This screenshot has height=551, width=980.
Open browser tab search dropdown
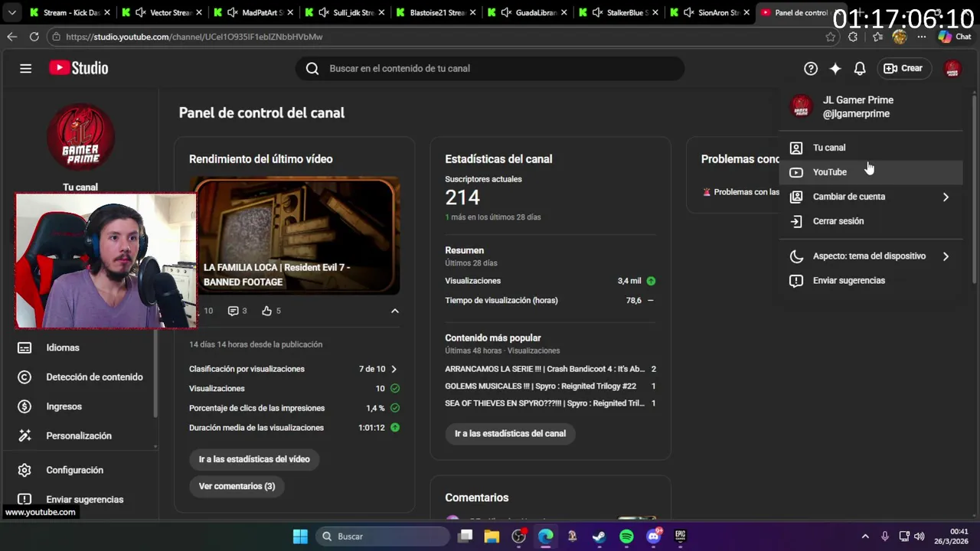click(x=11, y=13)
